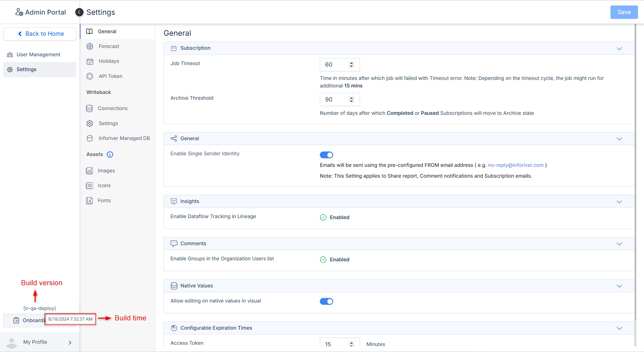
Task: Open User Management in left menu
Action: [38, 54]
